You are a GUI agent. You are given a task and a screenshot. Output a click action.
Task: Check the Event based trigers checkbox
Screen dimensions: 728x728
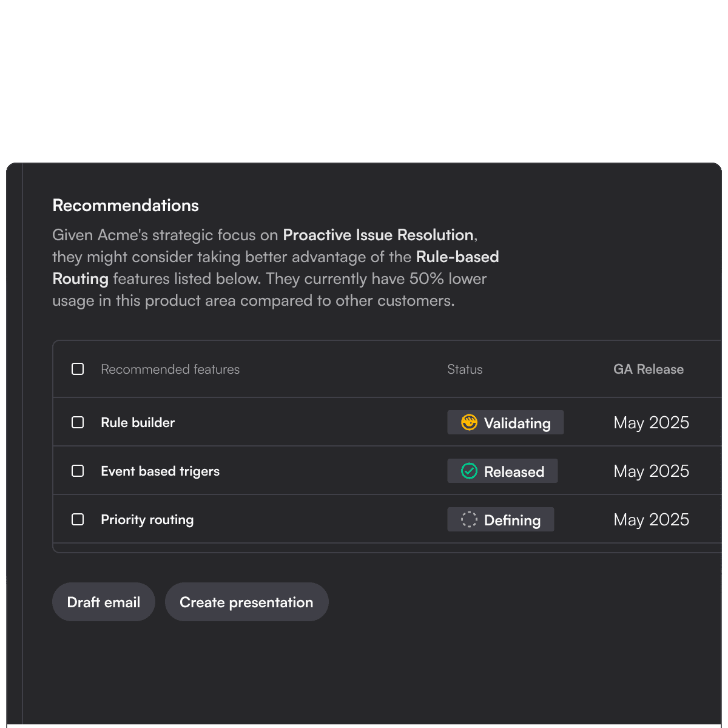[78, 471]
